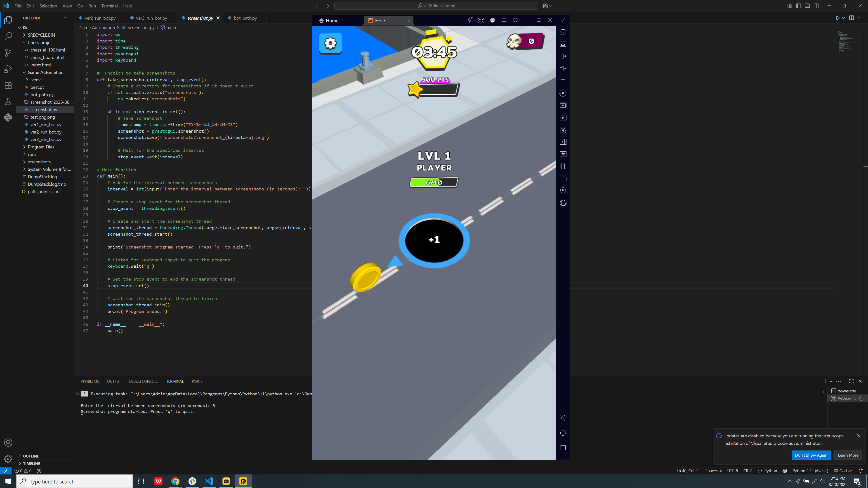Open the Terminal menu
This screenshot has width=868, height=488.
[109, 6]
